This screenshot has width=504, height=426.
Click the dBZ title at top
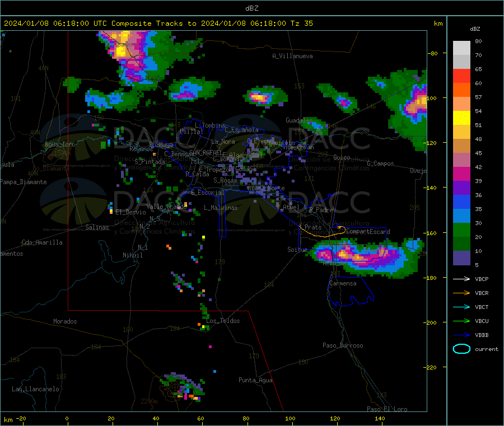251,8
